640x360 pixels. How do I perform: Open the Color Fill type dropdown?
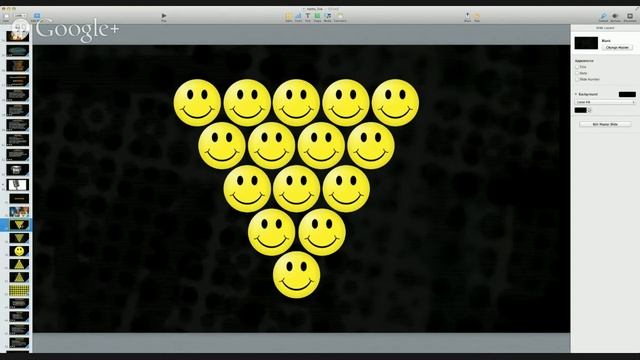pyautogui.click(x=605, y=102)
